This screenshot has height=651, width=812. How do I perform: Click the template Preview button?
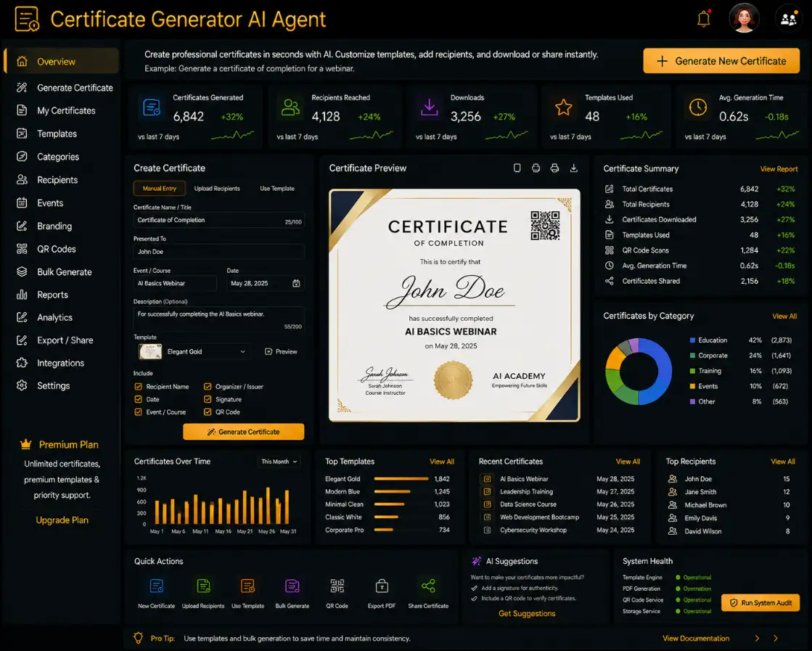[x=282, y=352]
